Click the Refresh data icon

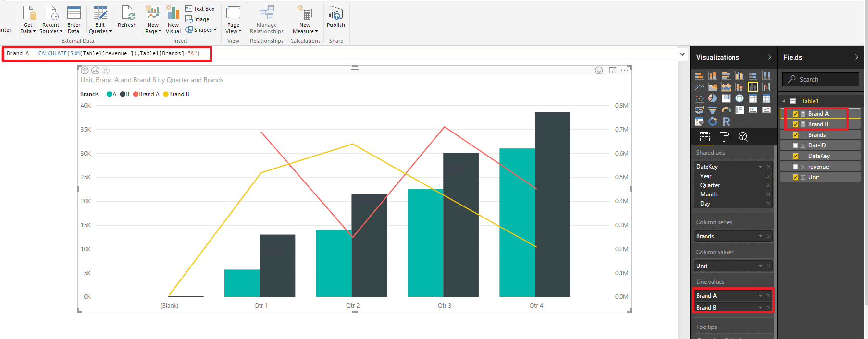tap(127, 13)
